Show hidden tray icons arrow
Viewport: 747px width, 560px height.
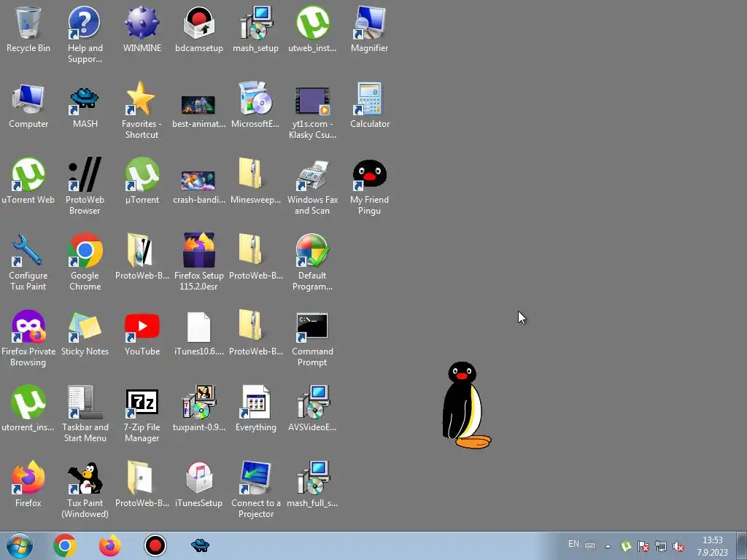click(608, 546)
